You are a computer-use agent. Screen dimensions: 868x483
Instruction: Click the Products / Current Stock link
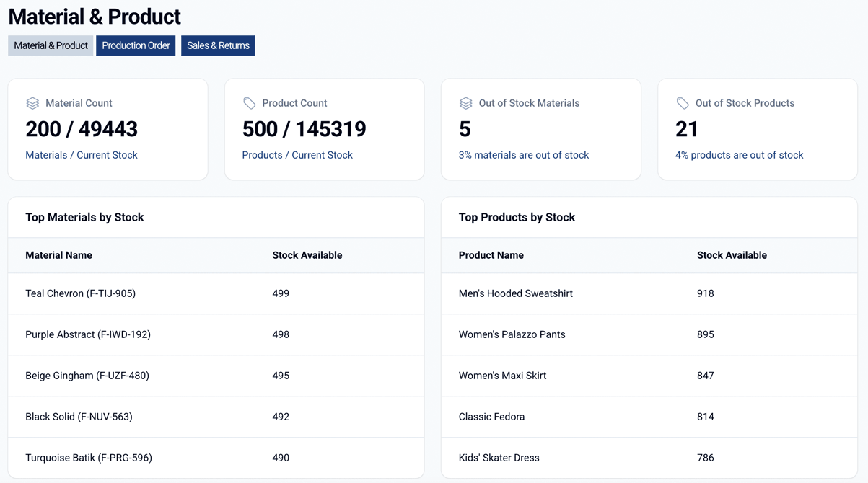click(297, 155)
